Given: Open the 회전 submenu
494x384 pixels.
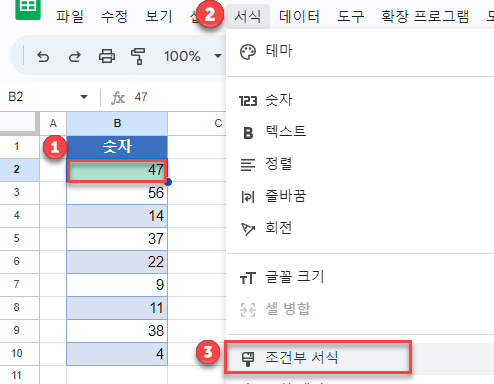Looking at the screenshot, I should pyautogui.click(x=360, y=228).
